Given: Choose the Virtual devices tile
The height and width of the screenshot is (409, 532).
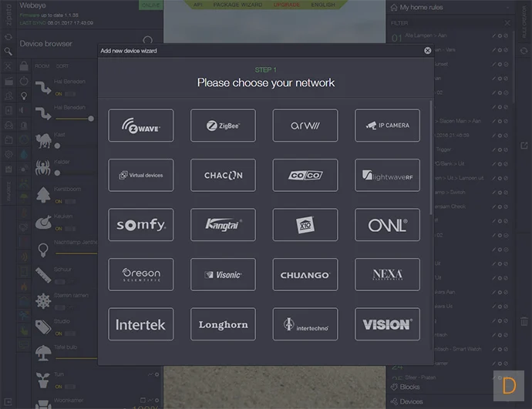Looking at the screenshot, I should (141, 175).
